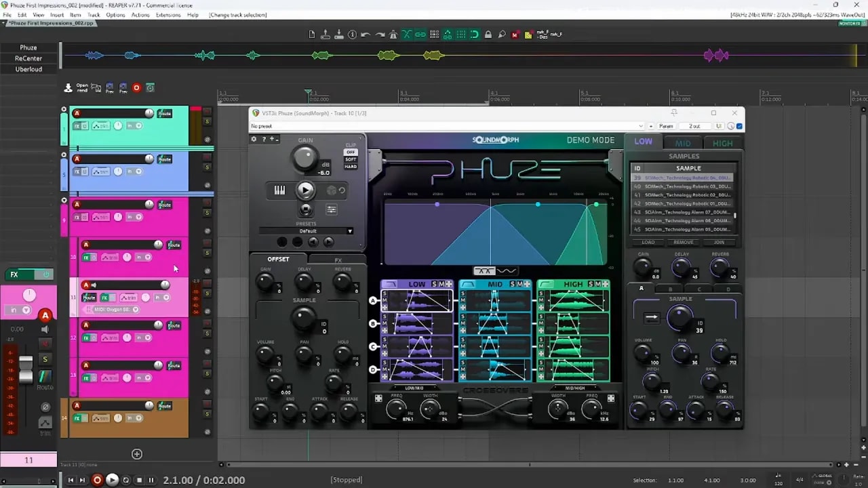868x488 pixels.
Task: Toggle auto-crossfade icon in toolbar
Action: click(407, 35)
